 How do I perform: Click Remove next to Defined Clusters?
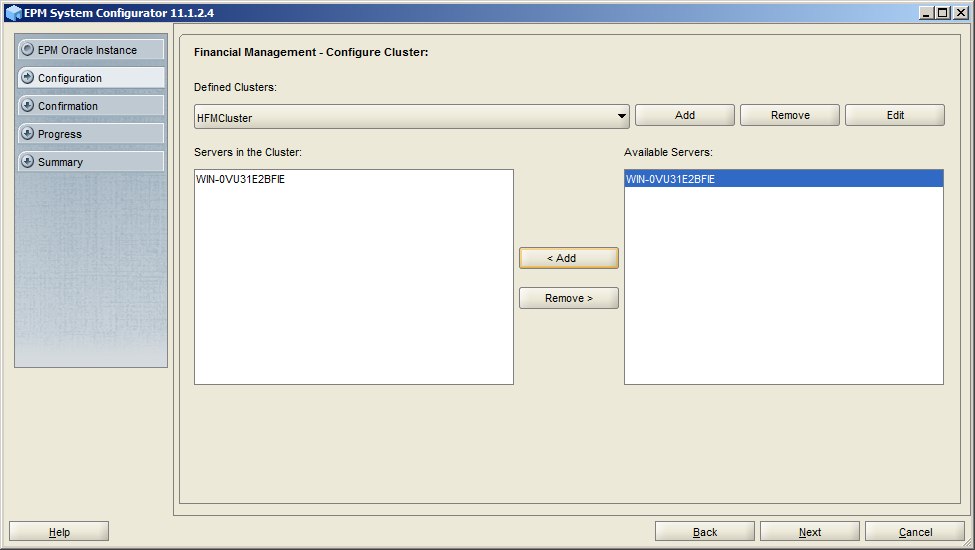790,115
